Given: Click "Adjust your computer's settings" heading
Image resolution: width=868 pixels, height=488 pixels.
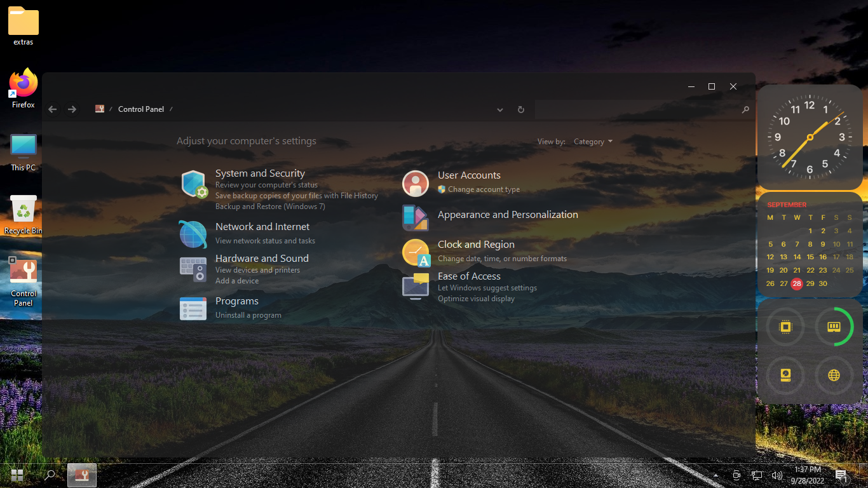Looking at the screenshot, I should pyautogui.click(x=247, y=141).
